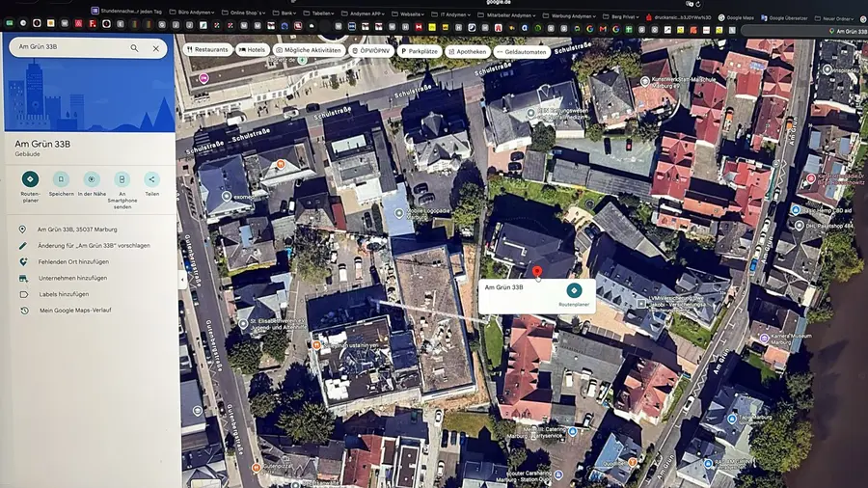This screenshot has height=488, width=868.
Task: Click the Catering Marburg Partyservice marker
Action: pos(573,431)
